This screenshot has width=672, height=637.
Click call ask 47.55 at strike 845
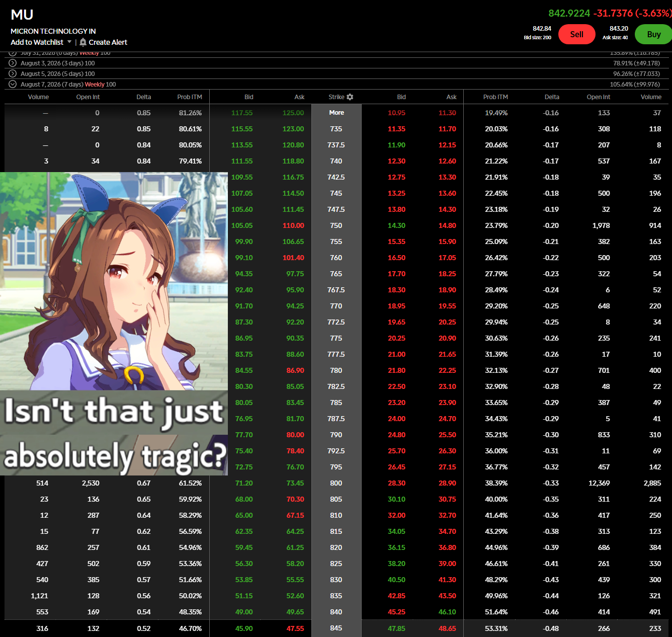pos(295,628)
